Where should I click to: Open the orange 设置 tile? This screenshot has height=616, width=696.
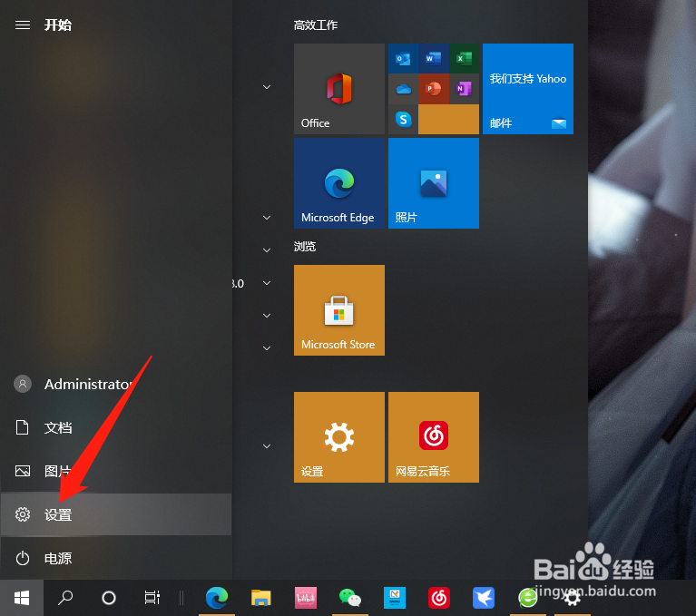[x=339, y=437]
